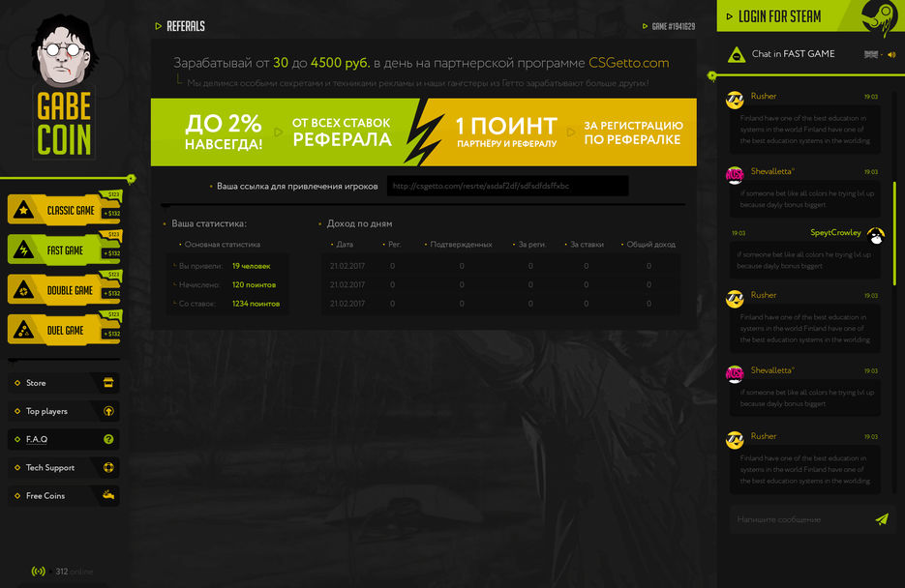Select the referral link field
This screenshot has height=588, width=905.
click(x=507, y=186)
